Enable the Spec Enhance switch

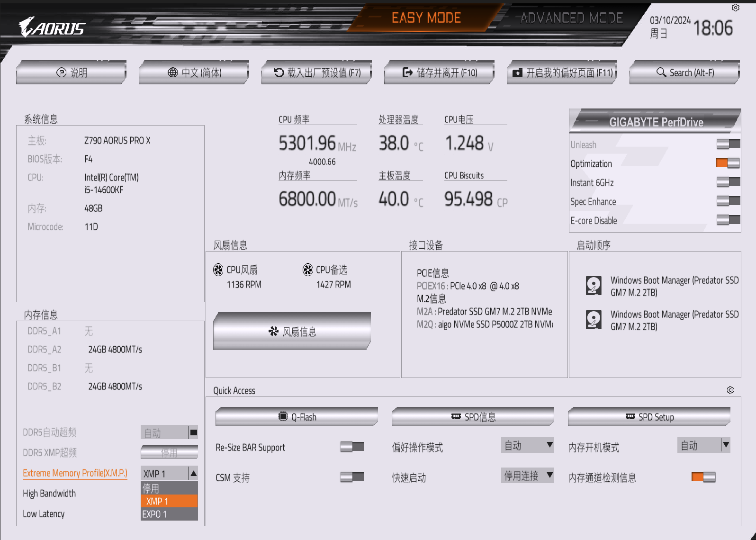(x=728, y=201)
